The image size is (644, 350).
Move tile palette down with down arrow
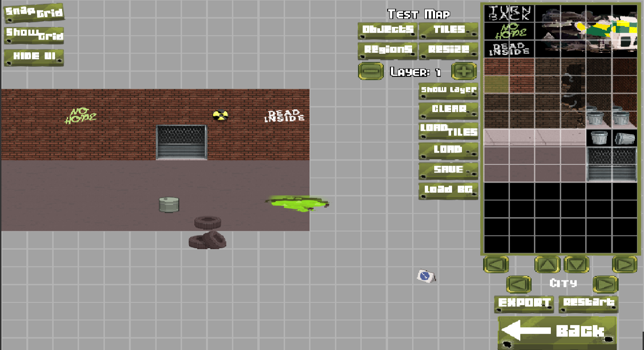pos(577,264)
